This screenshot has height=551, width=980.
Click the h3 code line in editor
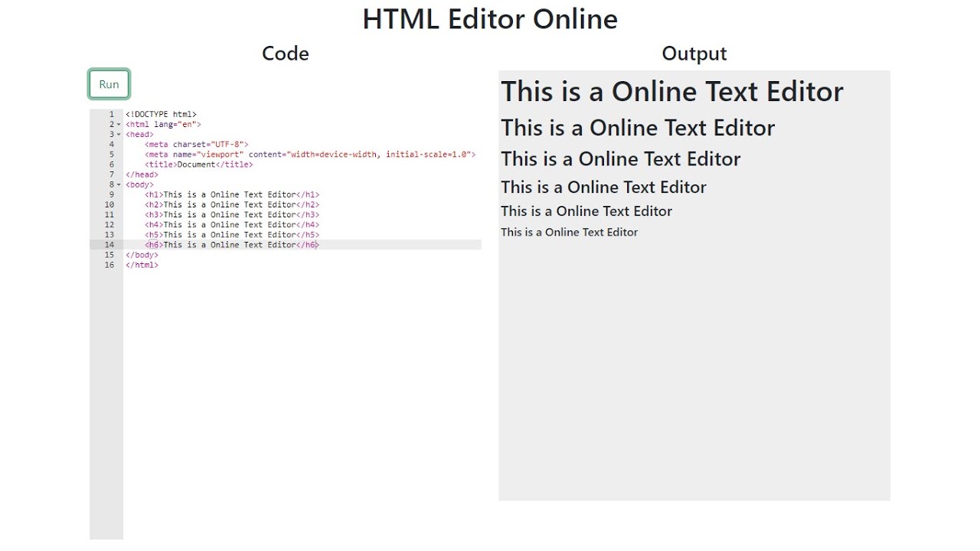pos(232,214)
